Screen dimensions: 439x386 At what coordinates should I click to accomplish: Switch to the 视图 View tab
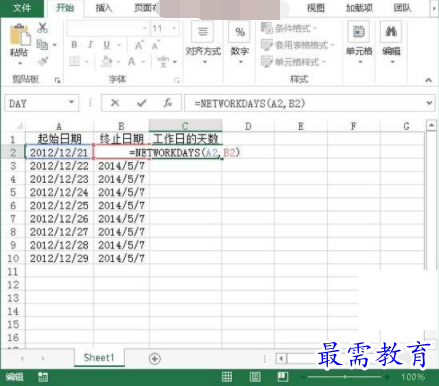[315, 8]
